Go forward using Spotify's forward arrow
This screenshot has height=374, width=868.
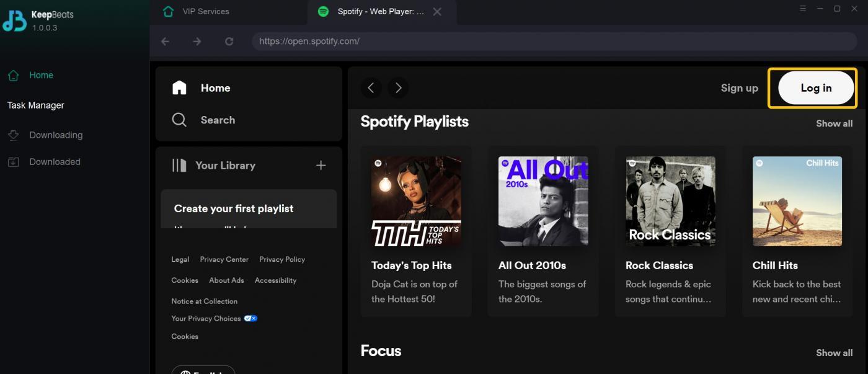[398, 87]
